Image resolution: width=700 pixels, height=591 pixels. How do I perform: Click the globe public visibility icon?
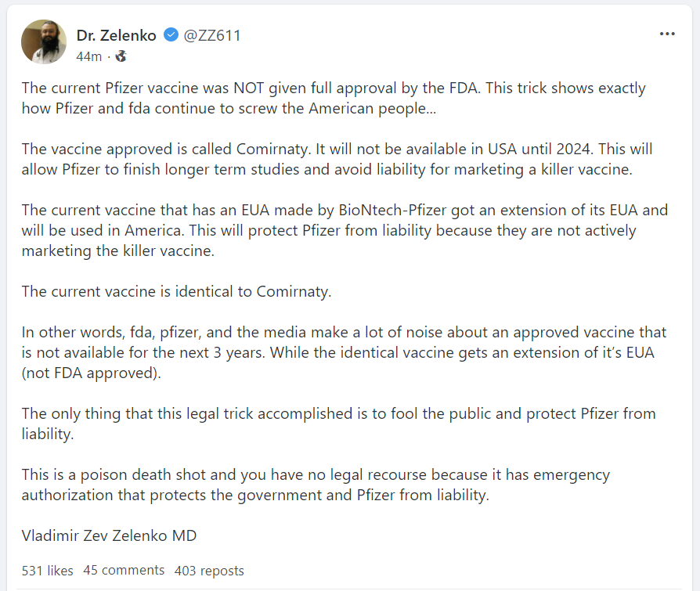[x=121, y=56]
